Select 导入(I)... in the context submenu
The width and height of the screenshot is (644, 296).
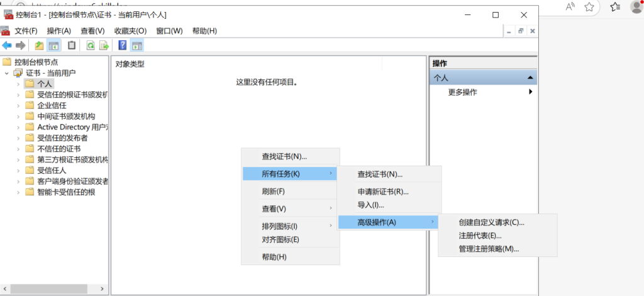point(370,205)
